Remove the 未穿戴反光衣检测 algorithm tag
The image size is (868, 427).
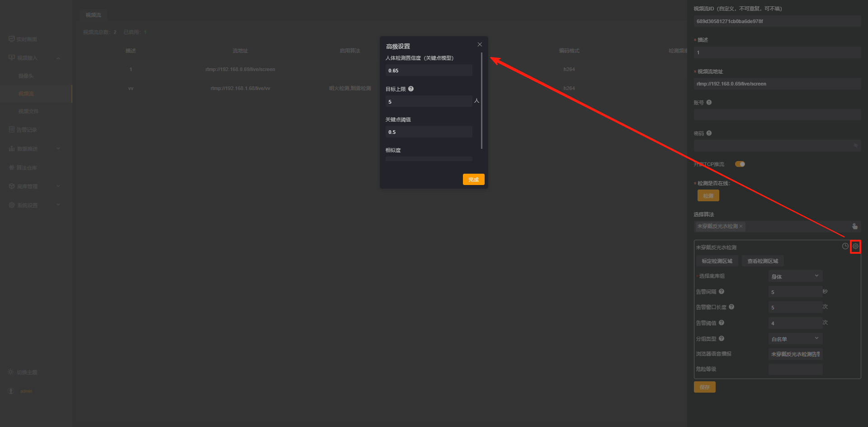click(x=741, y=226)
